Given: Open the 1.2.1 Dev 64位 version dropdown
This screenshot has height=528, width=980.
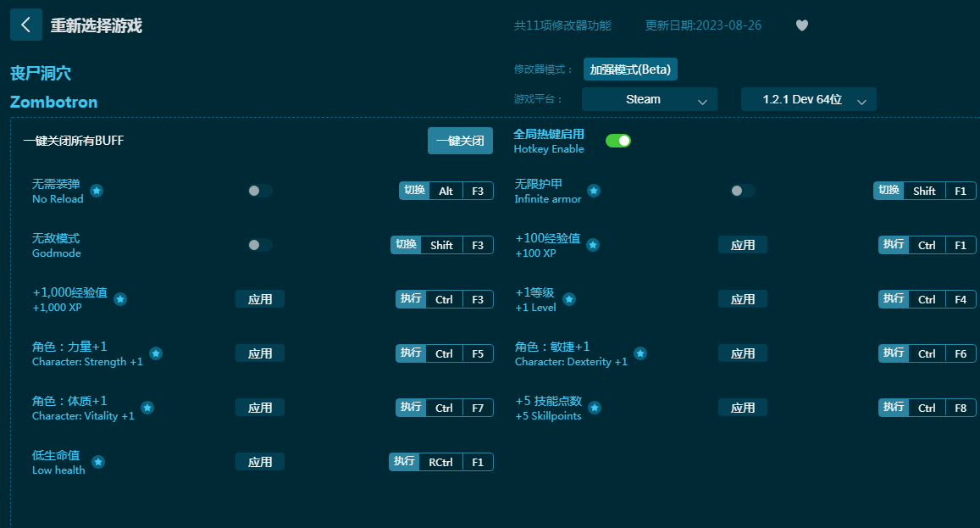Looking at the screenshot, I should point(809,99).
